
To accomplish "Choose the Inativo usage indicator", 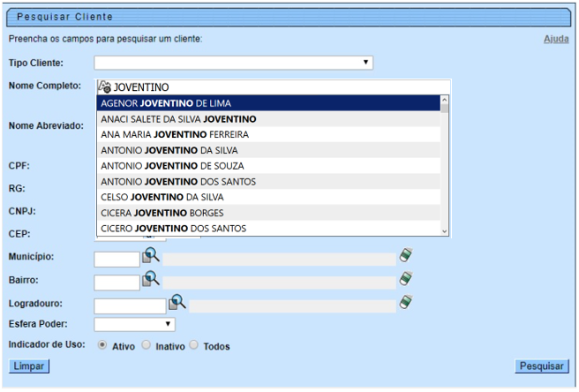I will tap(147, 345).
